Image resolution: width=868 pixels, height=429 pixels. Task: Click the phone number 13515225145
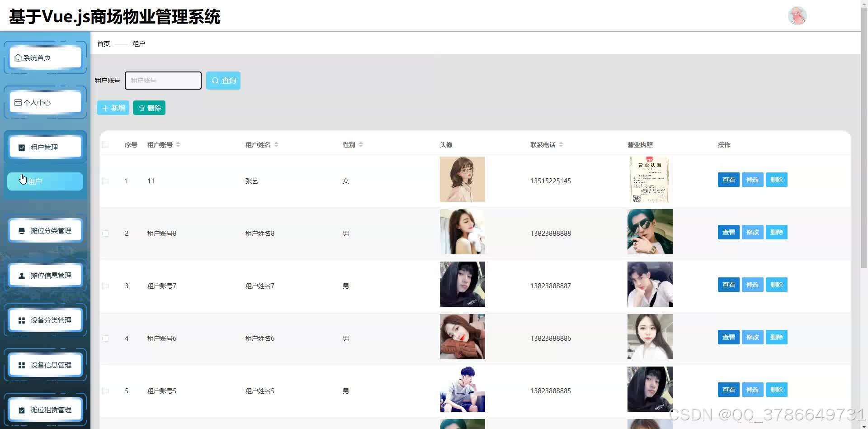(x=551, y=181)
